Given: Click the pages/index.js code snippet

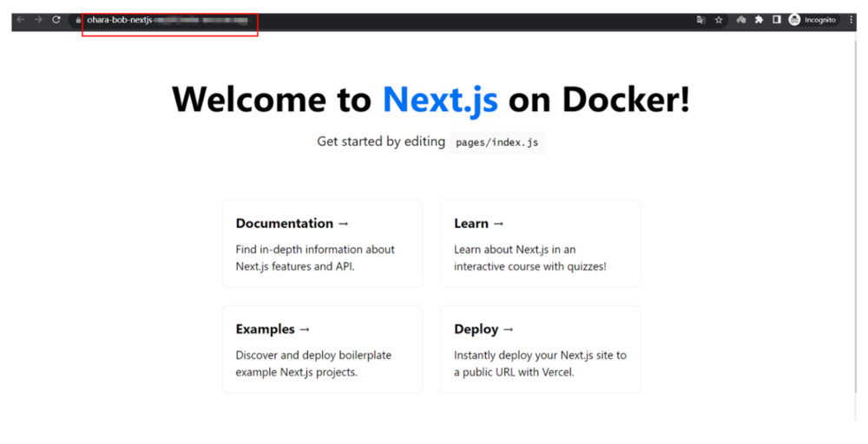Looking at the screenshot, I should click(496, 143).
